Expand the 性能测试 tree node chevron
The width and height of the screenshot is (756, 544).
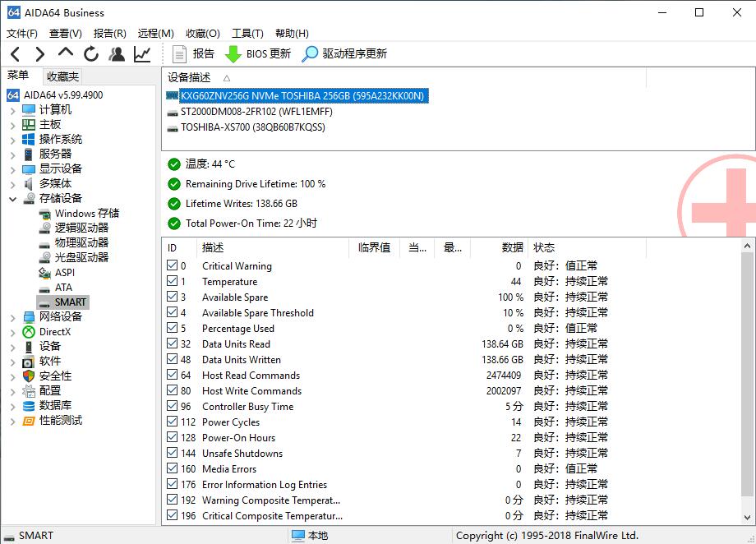pos(13,422)
